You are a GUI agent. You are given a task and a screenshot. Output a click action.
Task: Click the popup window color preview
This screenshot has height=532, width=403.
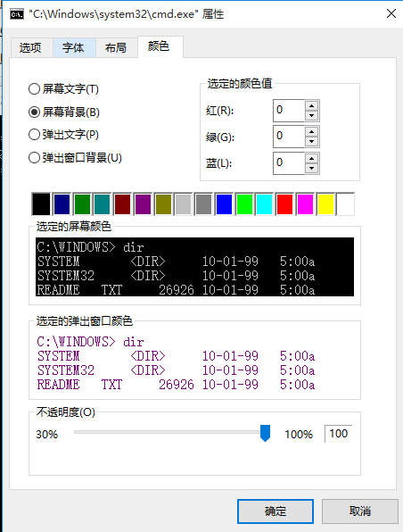pyautogui.click(x=194, y=362)
